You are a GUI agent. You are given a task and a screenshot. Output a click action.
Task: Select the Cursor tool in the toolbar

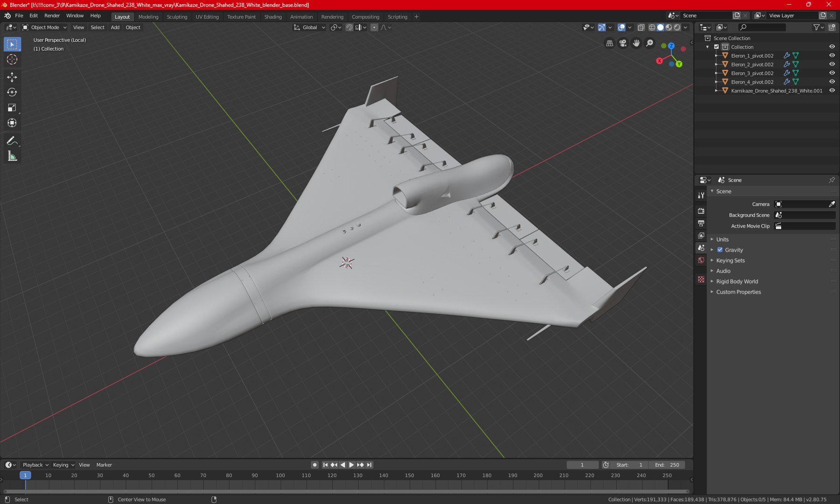tap(12, 59)
